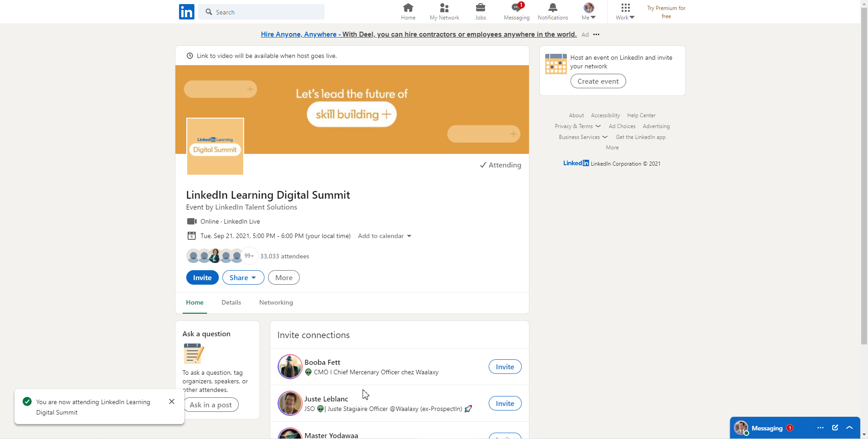Screen dimensions: 868x439
Task: Invite Booba Fett to the event
Action: [505, 367]
